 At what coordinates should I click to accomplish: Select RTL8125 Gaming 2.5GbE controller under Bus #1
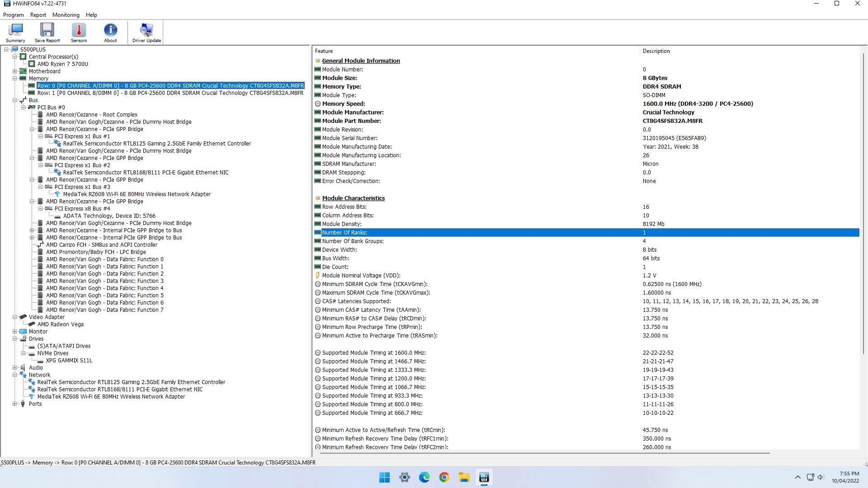click(157, 144)
